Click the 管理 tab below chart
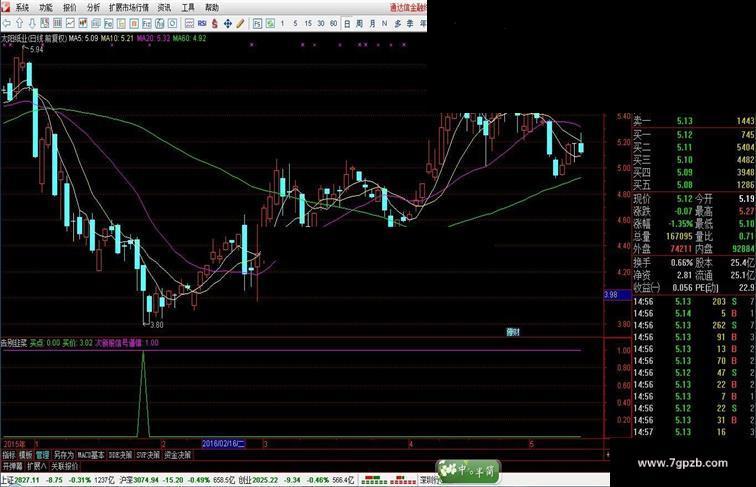Screen dimensions: 756x487 pos(42,455)
